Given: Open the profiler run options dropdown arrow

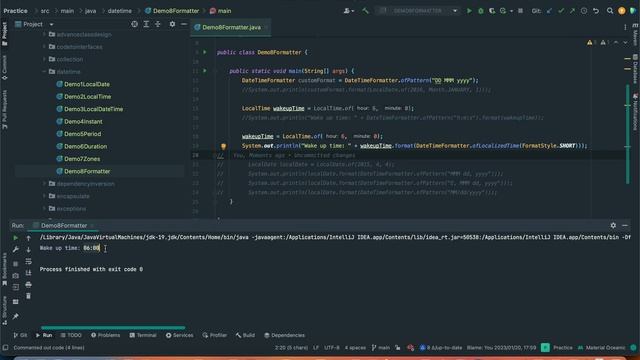Looking at the screenshot, I should tap(511, 11).
